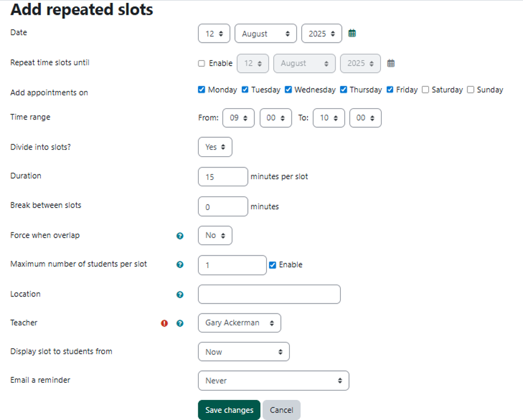Screen dimensions: 523x420
Task: Open the August month dropdown for Date
Action: 265,34
